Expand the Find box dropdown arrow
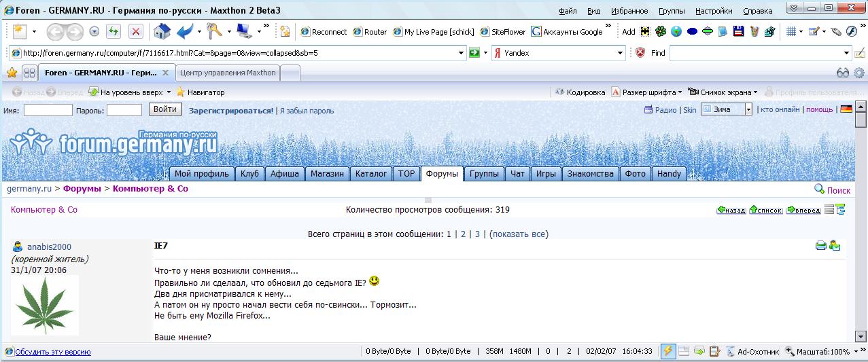This screenshot has height=362, width=868. 847,52
